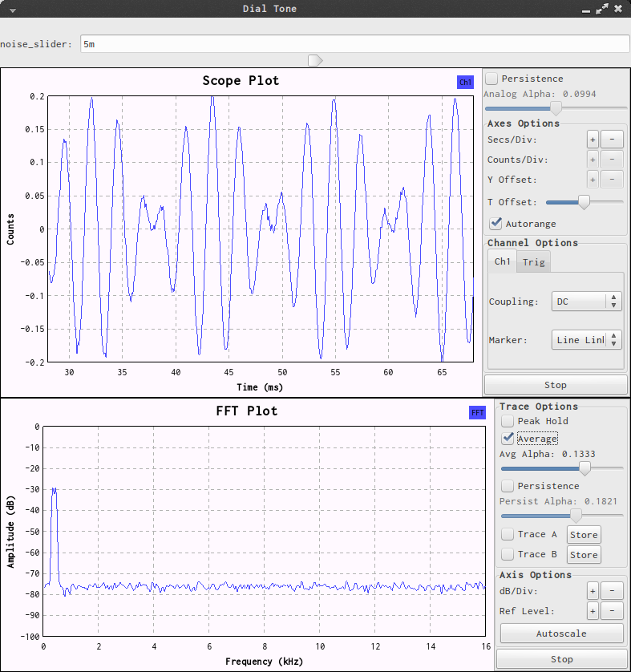Decrease Counts/Div with the minus button
Image resolution: width=631 pixels, height=672 pixels.
click(612, 160)
